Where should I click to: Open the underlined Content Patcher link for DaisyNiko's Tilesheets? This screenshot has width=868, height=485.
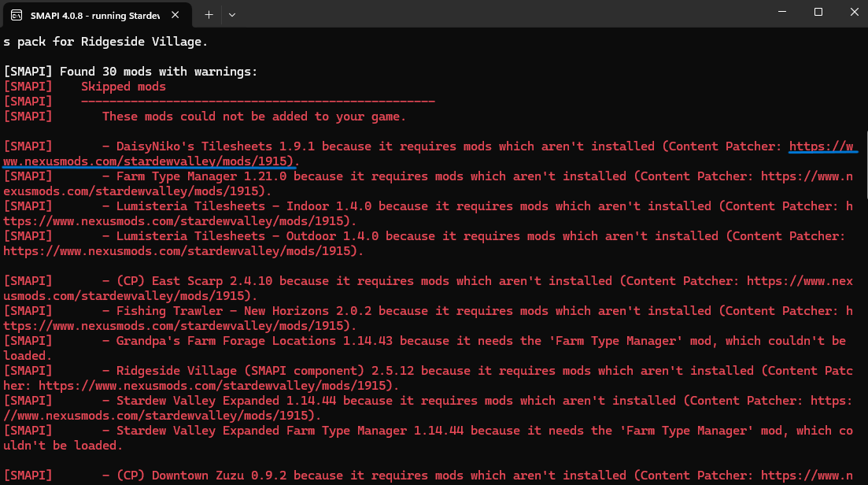(150, 161)
